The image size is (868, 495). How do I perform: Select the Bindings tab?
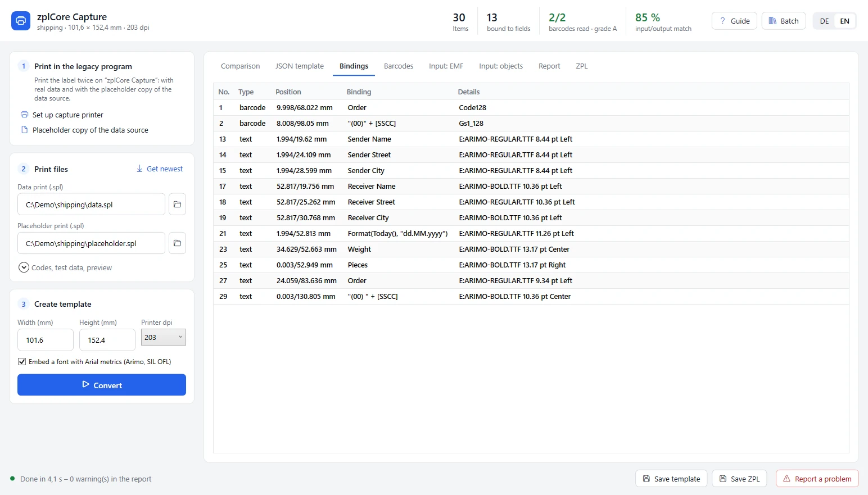354,66
